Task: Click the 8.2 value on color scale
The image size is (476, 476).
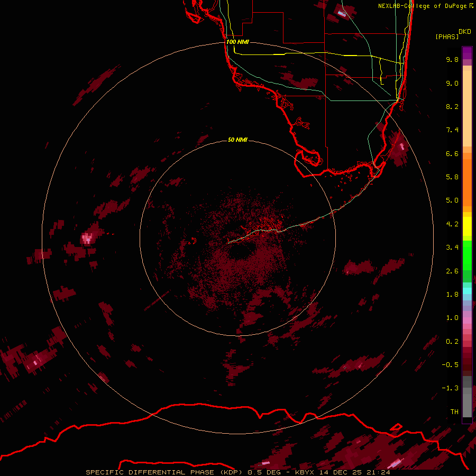Action: coord(452,106)
